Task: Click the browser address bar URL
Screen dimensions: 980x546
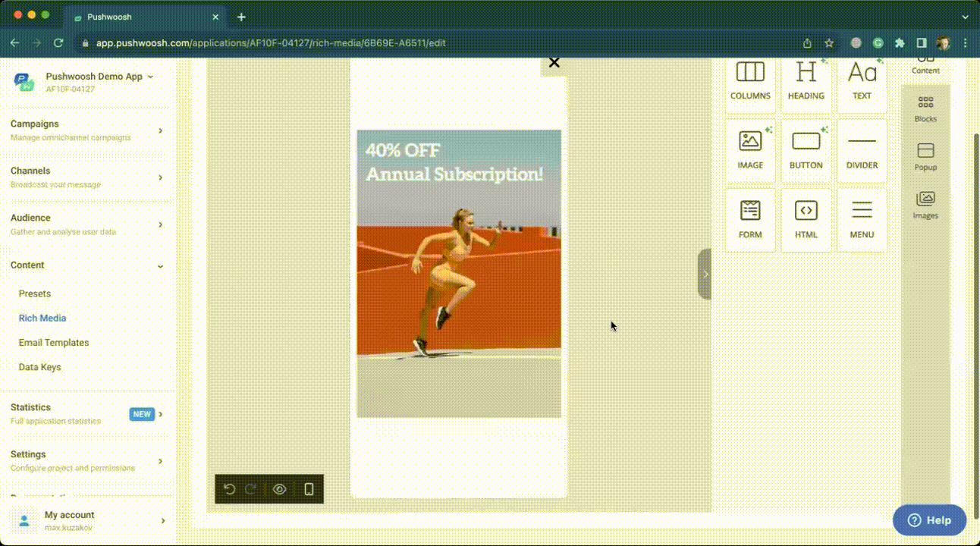Action: [x=271, y=43]
